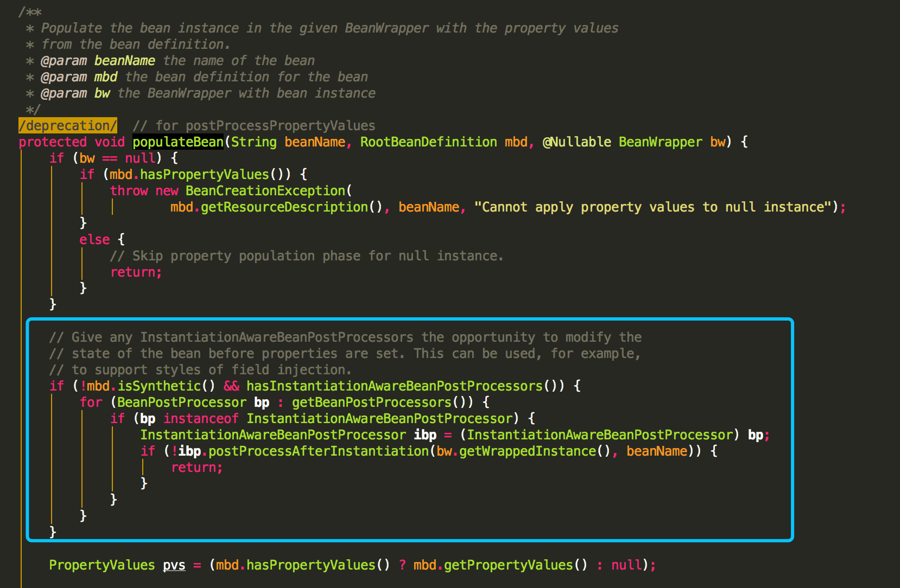Click the highlighted populateBean method name

pos(178,142)
